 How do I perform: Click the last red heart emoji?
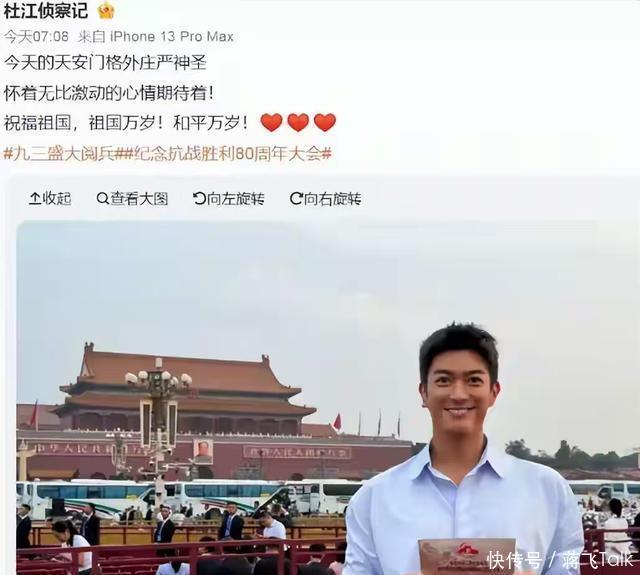pos(325,122)
